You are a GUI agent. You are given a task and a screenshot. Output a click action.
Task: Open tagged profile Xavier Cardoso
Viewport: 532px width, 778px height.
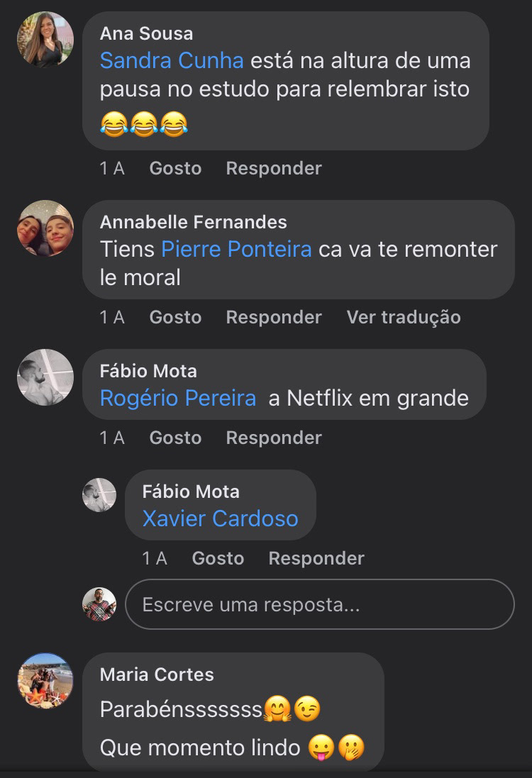coord(220,518)
